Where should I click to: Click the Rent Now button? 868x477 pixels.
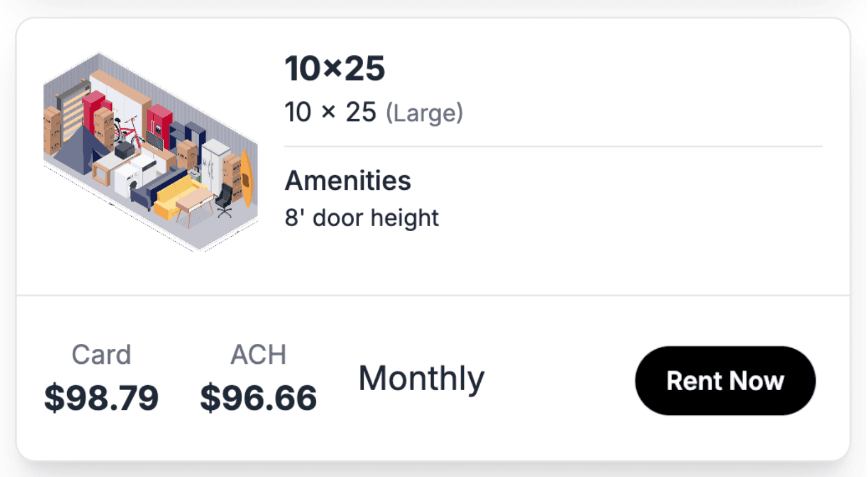point(725,381)
